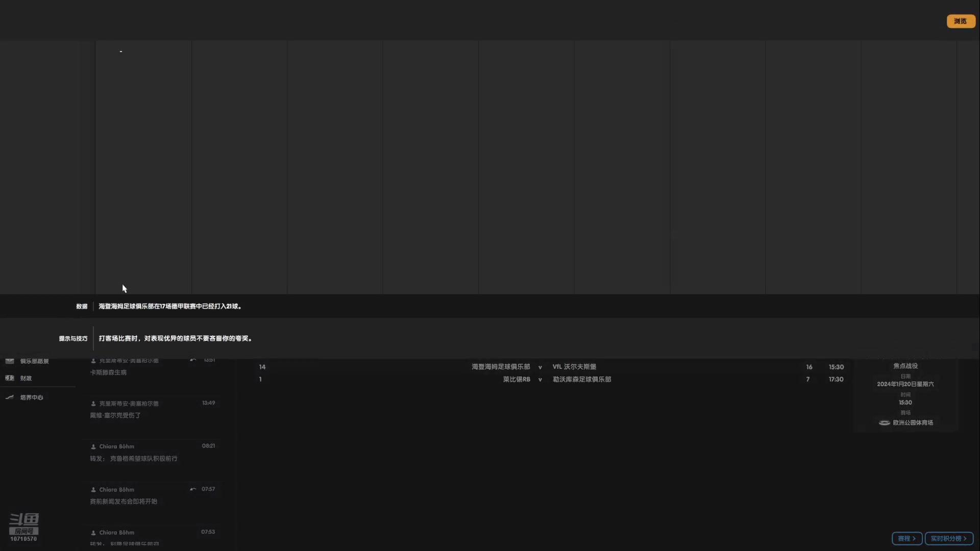Click the loading statistic about 21 goals
Viewport: 980px width, 551px height.
click(x=170, y=306)
